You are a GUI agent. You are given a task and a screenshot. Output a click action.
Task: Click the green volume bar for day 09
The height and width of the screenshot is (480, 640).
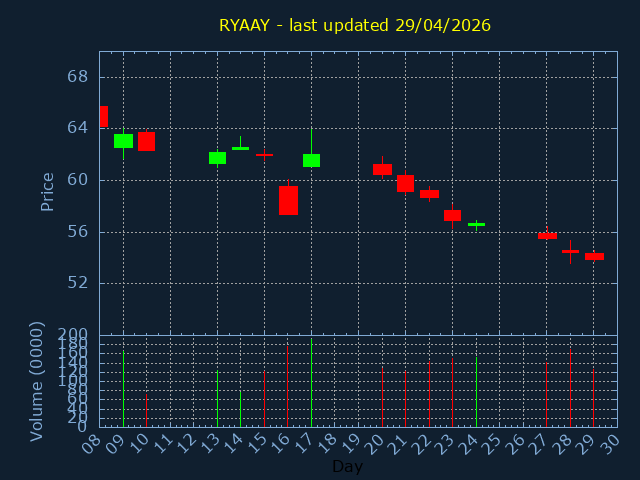123,389
